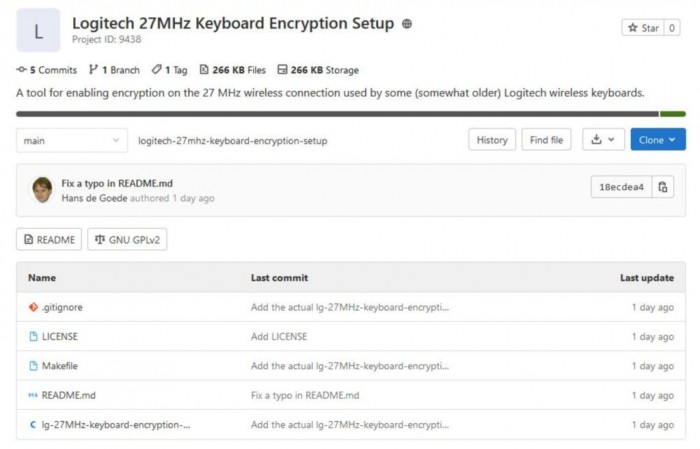Click the GNU GPLv2 scales icon
The image size is (700, 449).
tap(100, 240)
